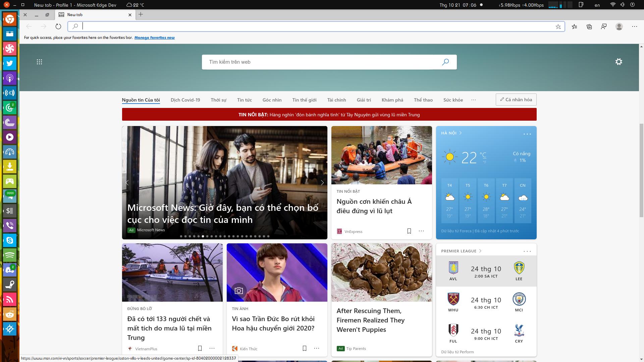Select the Khám phá tab
The image size is (644, 362).
[x=392, y=100]
